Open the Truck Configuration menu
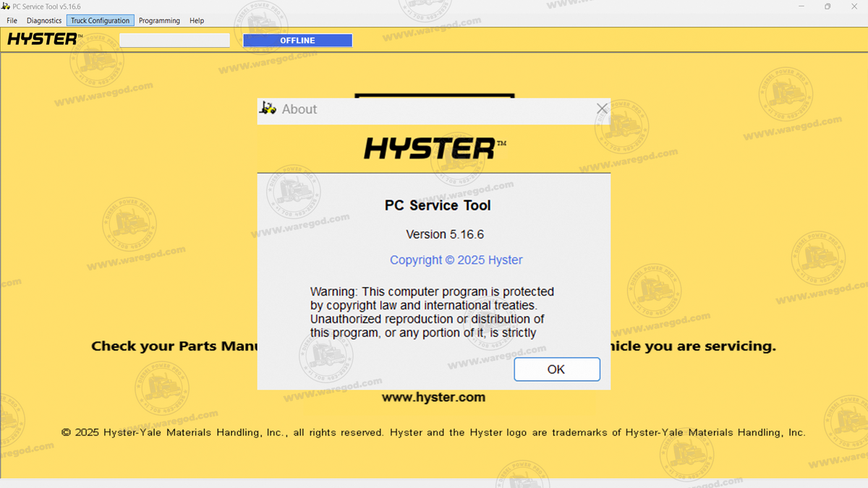 100,21
